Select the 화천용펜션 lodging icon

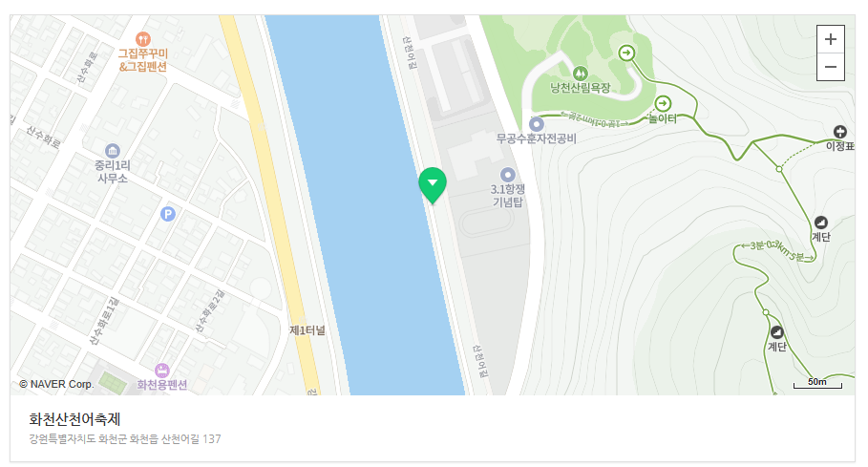pyautogui.click(x=161, y=370)
